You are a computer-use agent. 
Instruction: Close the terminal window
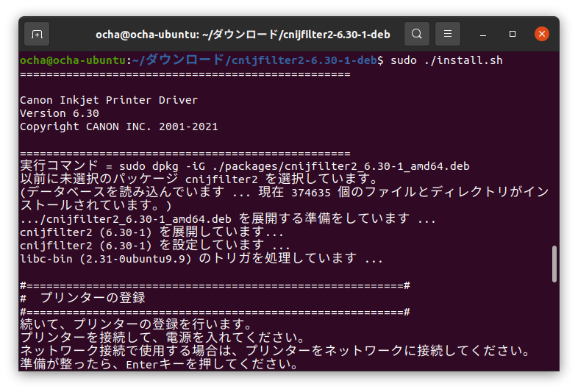tap(541, 34)
